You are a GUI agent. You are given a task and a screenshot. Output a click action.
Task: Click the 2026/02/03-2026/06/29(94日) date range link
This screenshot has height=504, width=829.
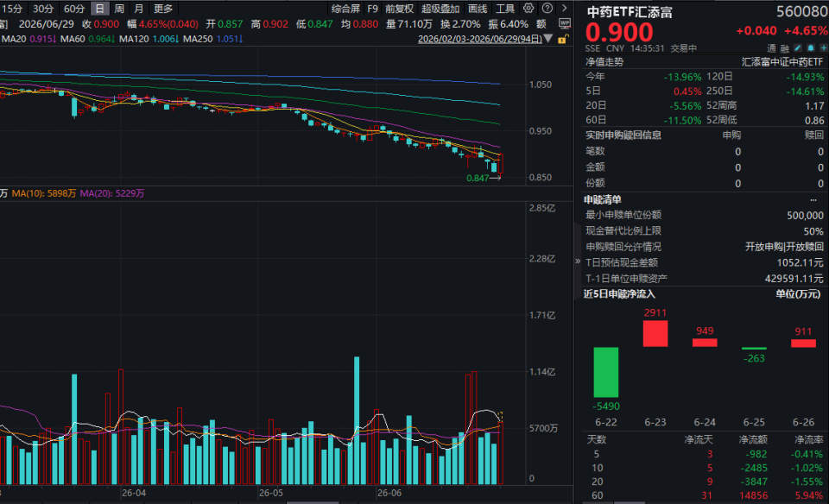point(480,39)
